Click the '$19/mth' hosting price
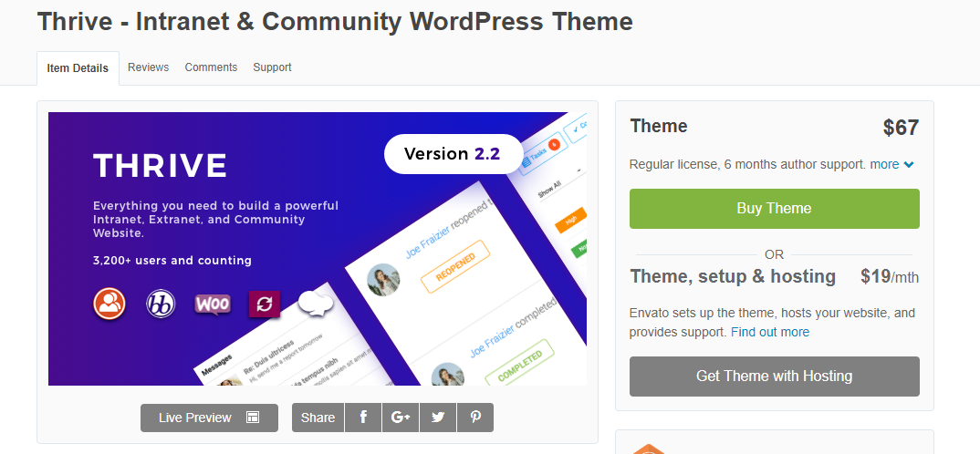The width and height of the screenshot is (980, 454). point(890,276)
